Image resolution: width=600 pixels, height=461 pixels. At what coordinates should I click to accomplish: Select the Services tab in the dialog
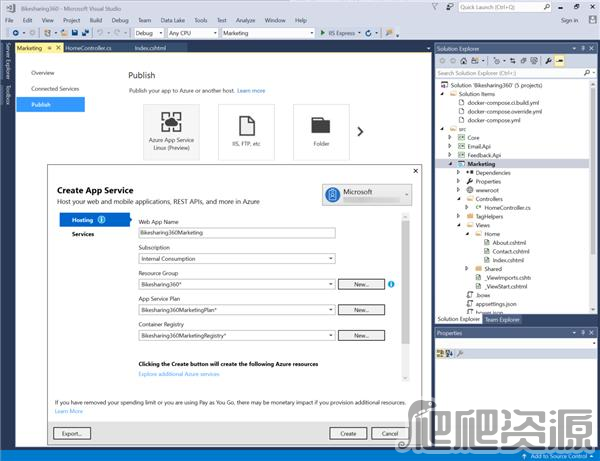[x=83, y=234]
